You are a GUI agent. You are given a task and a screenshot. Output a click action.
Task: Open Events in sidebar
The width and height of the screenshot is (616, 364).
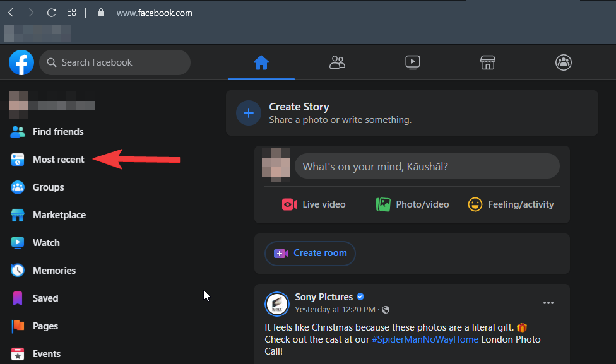click(x=46, y=354)
